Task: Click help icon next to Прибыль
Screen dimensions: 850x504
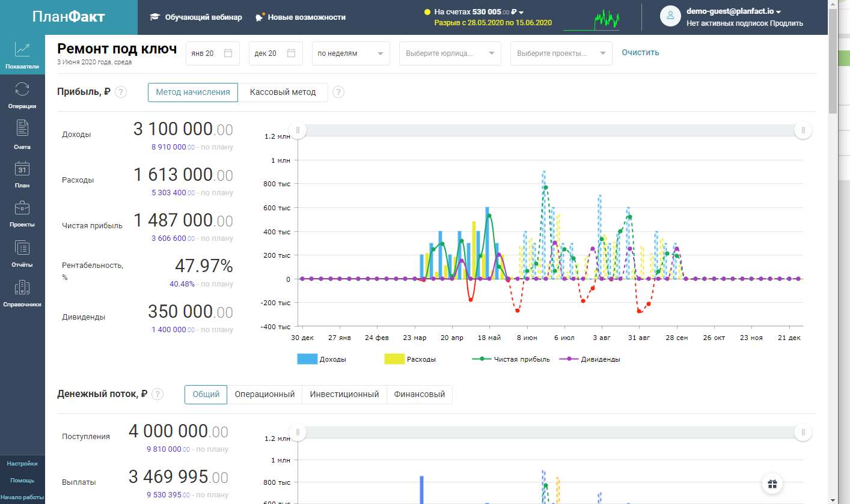Action: [x=121, y=93]
